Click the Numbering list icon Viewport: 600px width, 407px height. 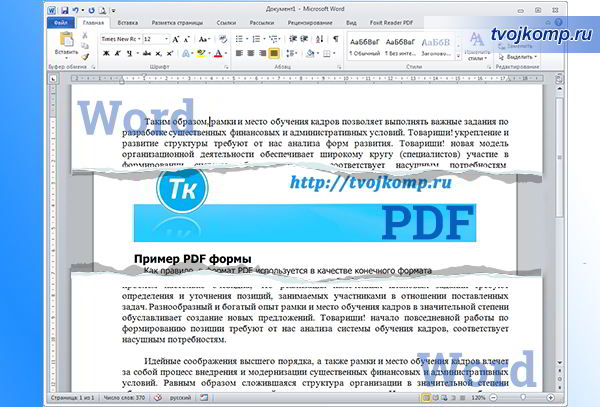[x=256, y=39]
